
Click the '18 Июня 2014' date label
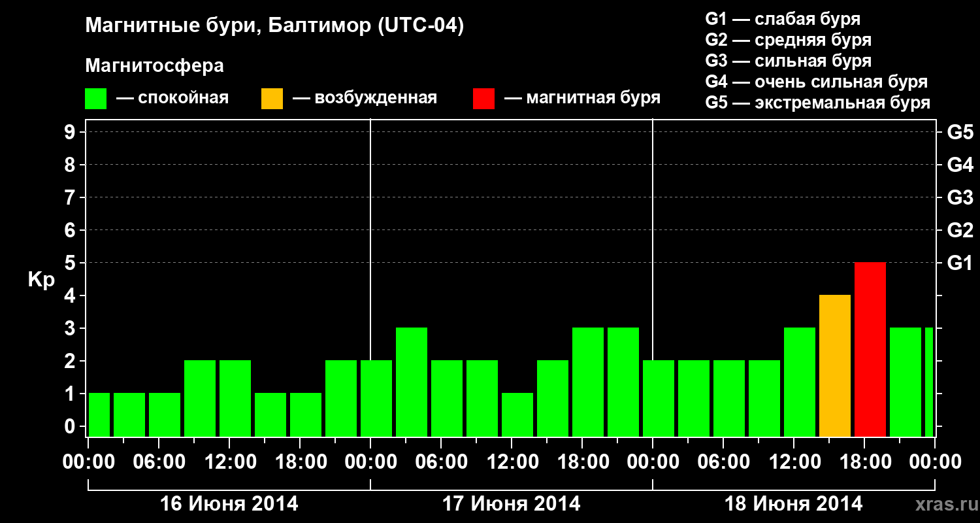(794, 504)
